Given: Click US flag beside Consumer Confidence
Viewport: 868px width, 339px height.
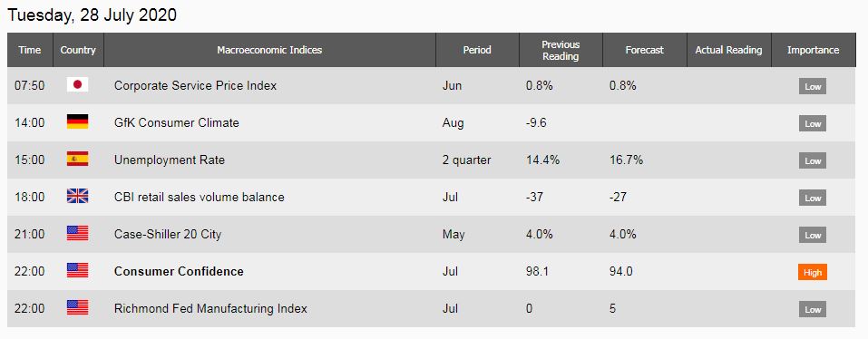Looking at the screenshot, I should (77, 270).
